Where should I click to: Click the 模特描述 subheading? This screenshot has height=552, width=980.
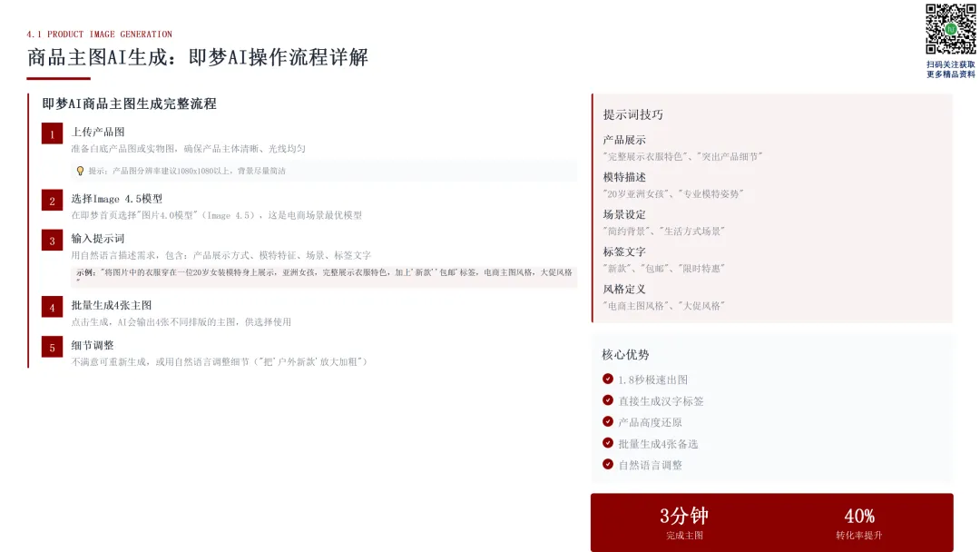[624, 178]
